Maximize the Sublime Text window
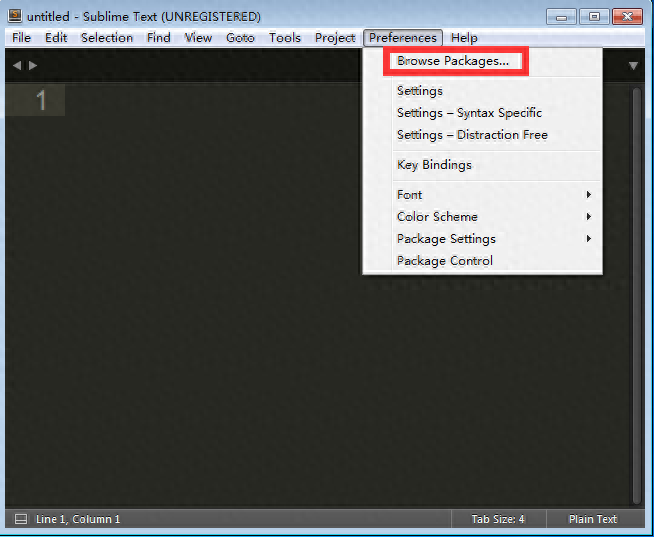The image size is (654, 537). click(x=594, y=17)
